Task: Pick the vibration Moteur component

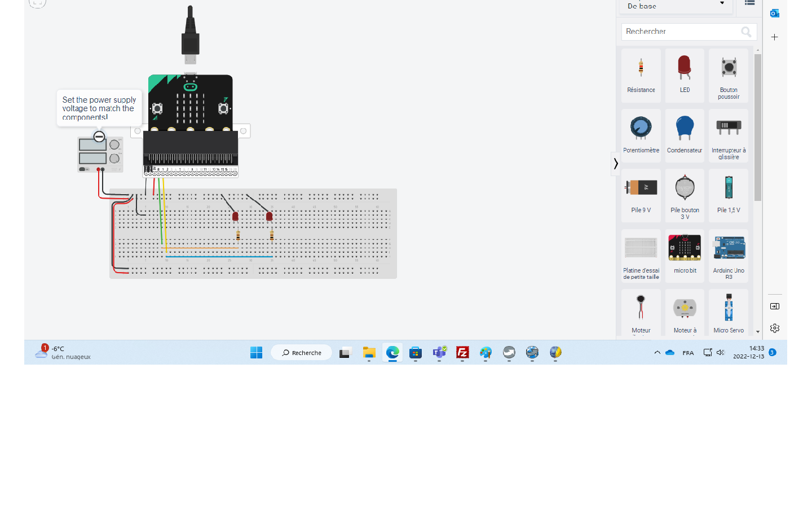Action: [641, 313]
